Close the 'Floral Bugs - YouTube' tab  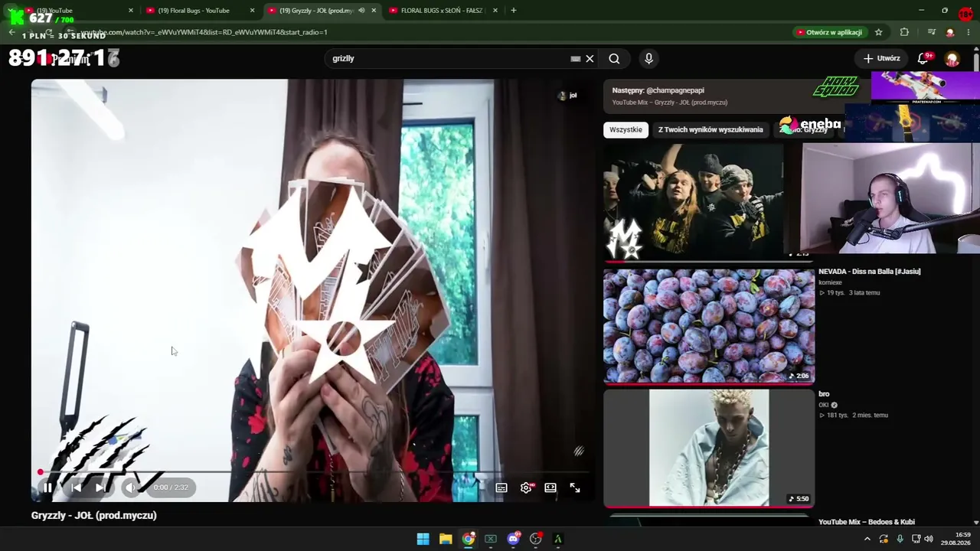(x=252, y=11)
